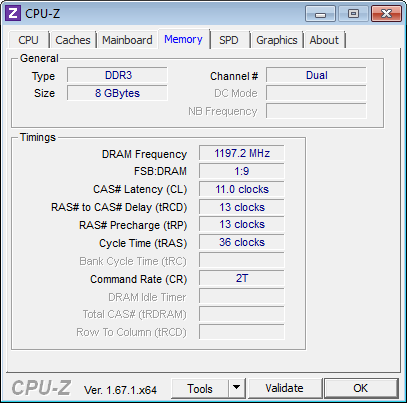Click the FSB:DRAM label

tap(160, 171)
